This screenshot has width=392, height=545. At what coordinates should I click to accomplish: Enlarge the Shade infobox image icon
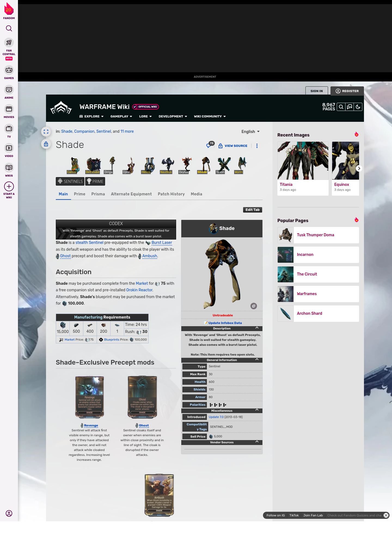(253, 306)
